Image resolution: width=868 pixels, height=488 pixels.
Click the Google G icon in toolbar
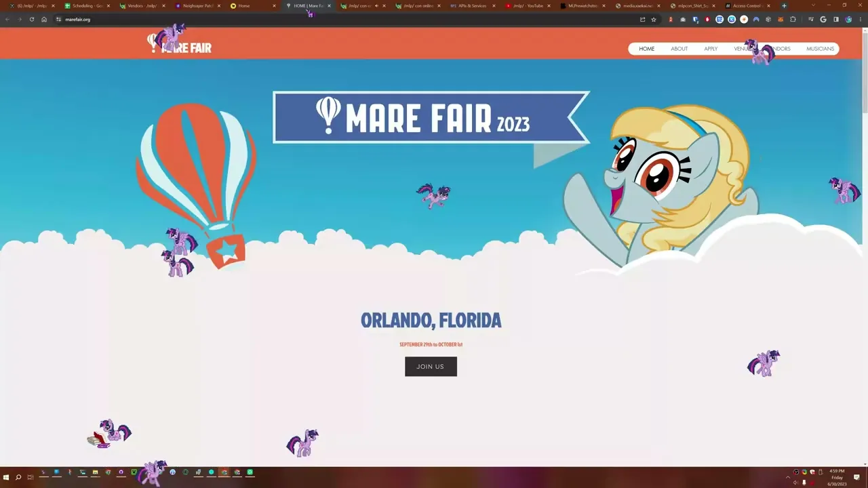pyautogui.click(x=823, y=19)
